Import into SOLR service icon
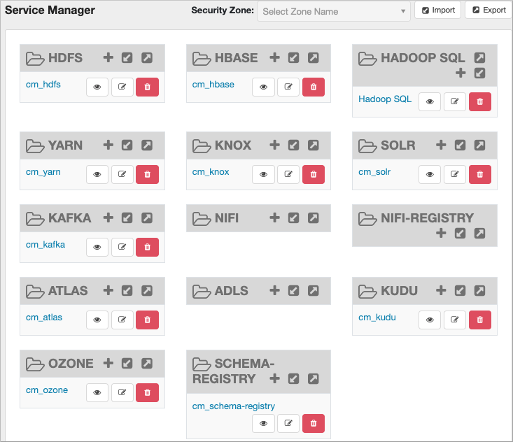Screen dimensions: 513x442 460,145
